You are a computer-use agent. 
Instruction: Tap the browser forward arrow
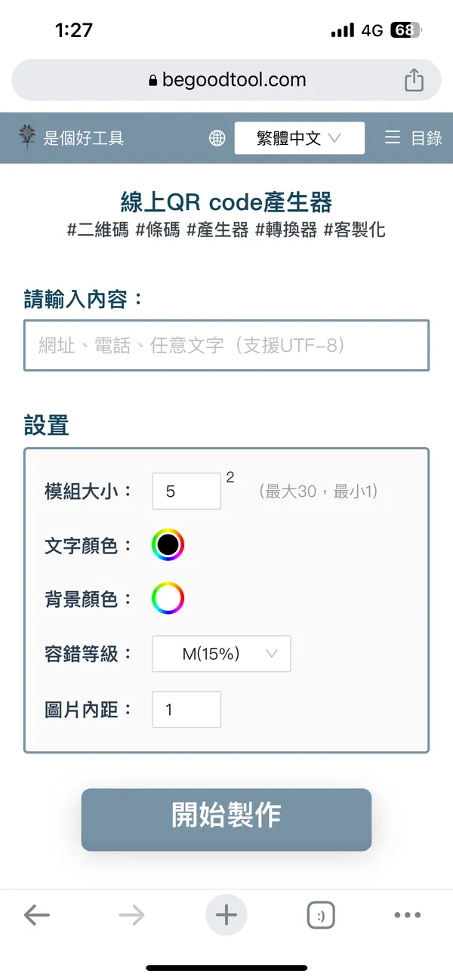131,916
